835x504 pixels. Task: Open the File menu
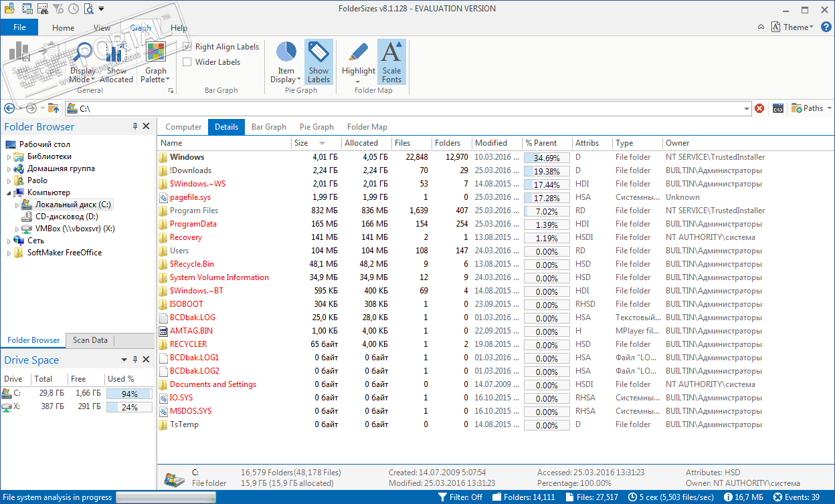[x=19, y=27]
